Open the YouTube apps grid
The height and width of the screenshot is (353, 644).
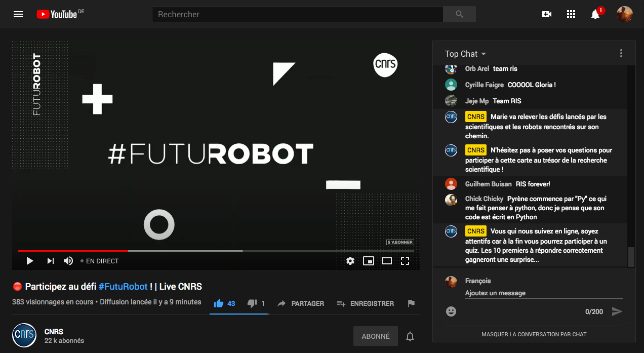(x=571, y=14)
